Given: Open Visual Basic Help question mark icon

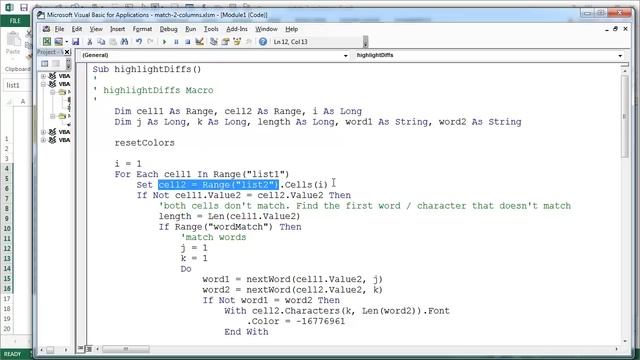Looking at the screenshot, I should click(263, 42).
